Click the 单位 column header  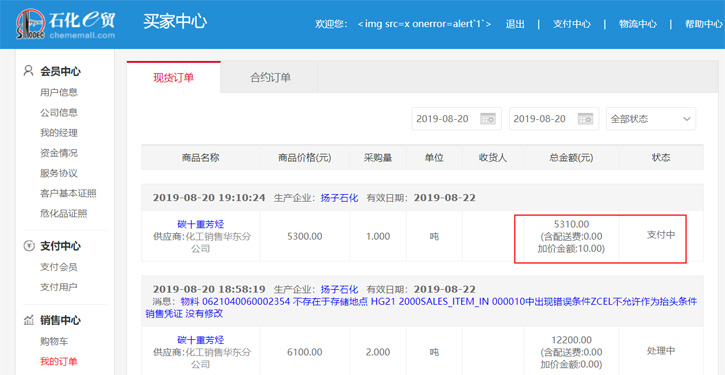point(434,158)
